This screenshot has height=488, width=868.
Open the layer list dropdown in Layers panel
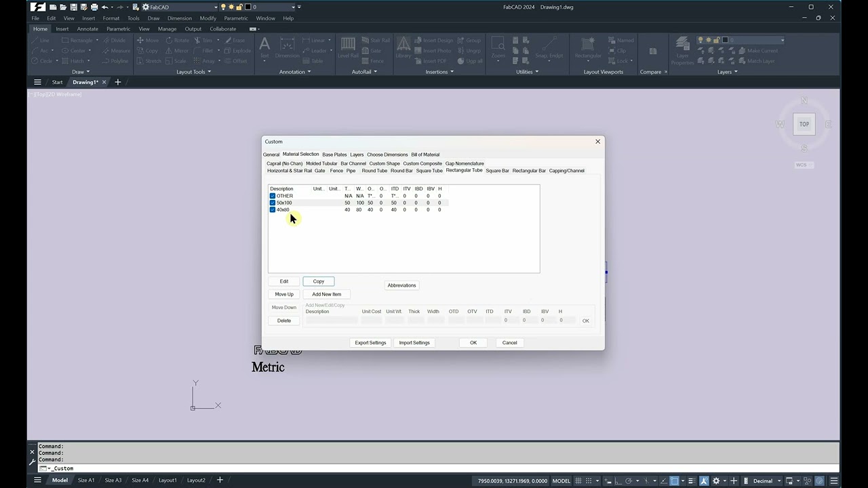click(782, 40)
